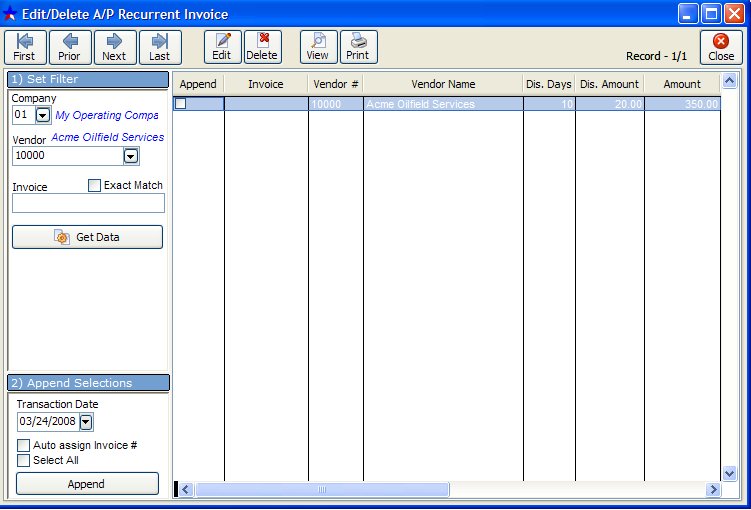Click the Append button

click(x=87, y=484)
